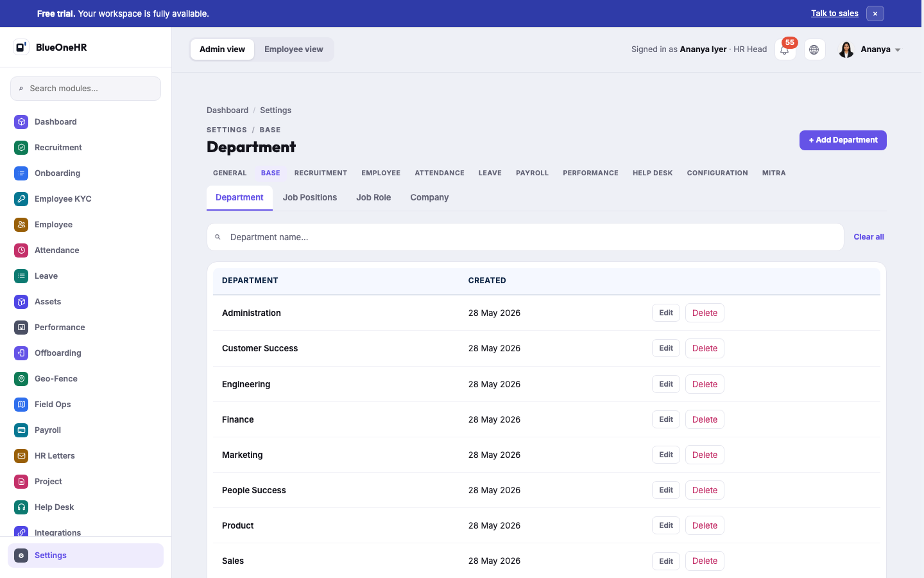The image size is (924, 578).
Task: Open the Assets cube icon
Action: coord(21,301)
